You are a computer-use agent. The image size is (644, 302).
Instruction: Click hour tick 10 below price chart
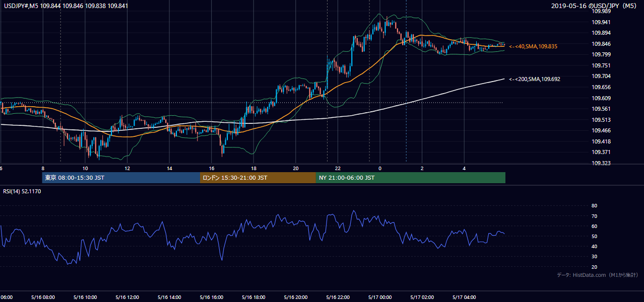tap(85, 169)
